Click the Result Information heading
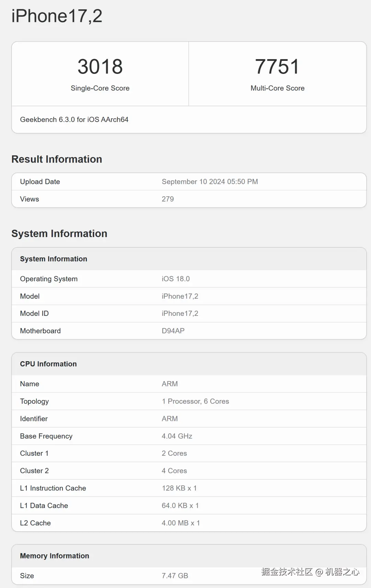The image size is (371, 588). pos(57,159)
